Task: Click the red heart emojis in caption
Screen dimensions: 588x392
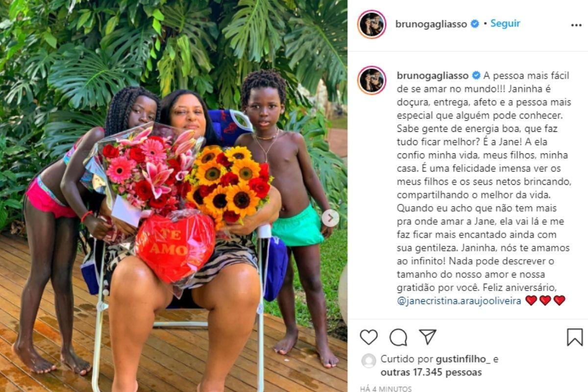Action: [545, 300]
